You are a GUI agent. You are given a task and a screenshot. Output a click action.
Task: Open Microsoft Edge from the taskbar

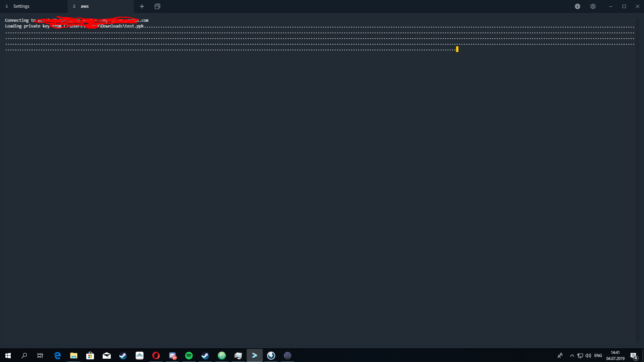[x=57, y=355]
